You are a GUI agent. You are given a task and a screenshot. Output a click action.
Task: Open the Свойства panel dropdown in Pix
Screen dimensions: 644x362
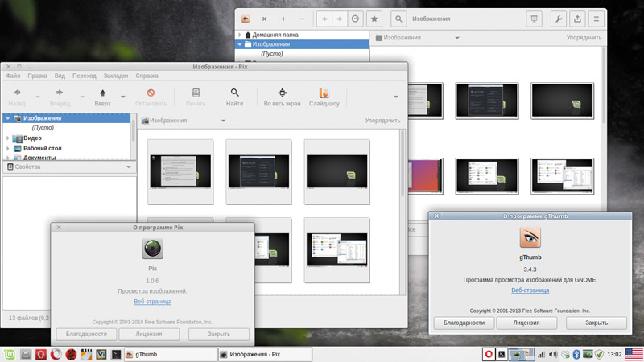[129, 167]
